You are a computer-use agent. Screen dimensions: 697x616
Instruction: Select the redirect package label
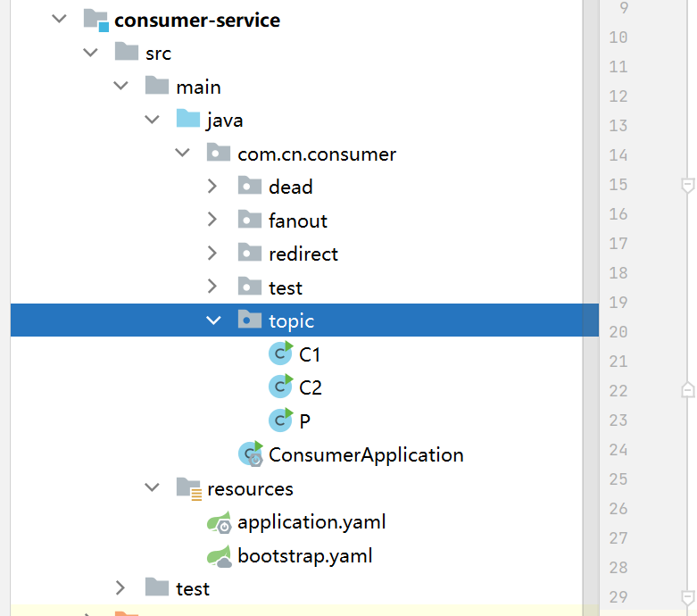coord(303,254)
